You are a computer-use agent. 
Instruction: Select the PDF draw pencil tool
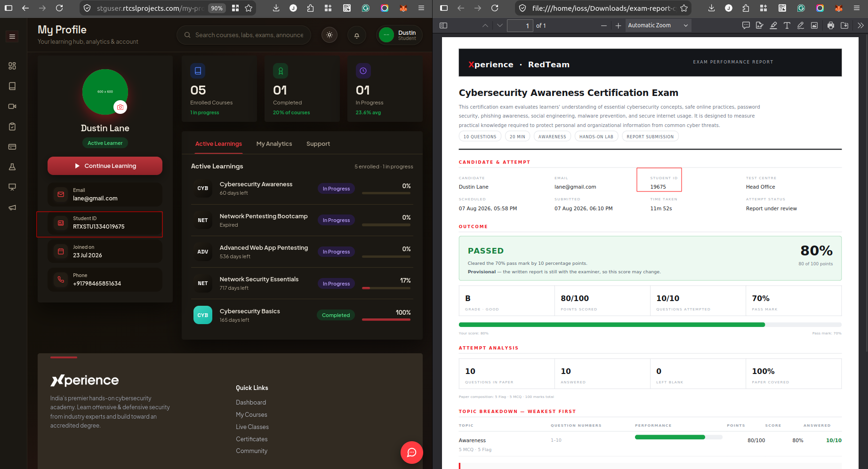801,25
